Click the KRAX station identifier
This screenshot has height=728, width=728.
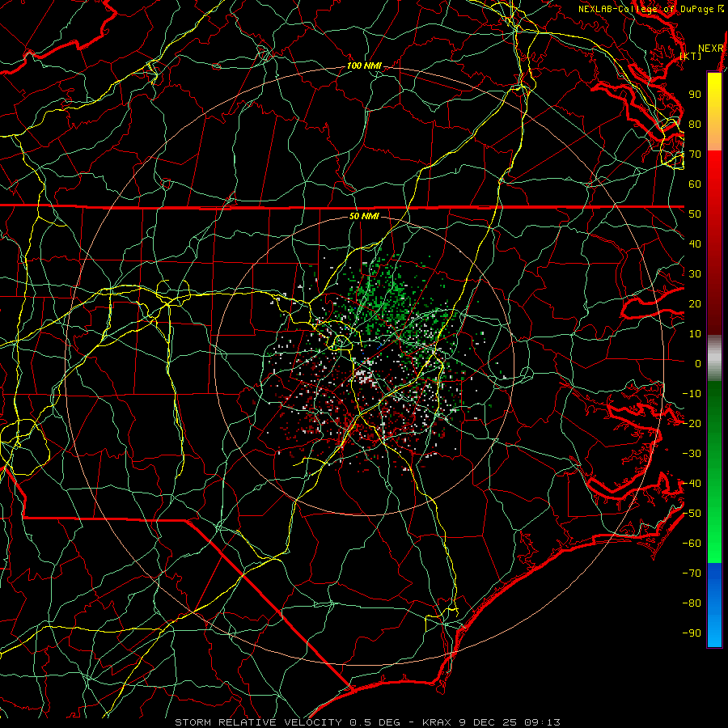(x=437, y=722)
